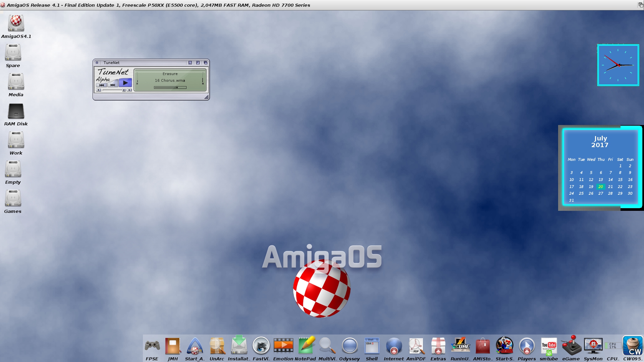The image size is (644, 362).
Task: Open SysMon system monitor from dock
Action: point(593,346)
